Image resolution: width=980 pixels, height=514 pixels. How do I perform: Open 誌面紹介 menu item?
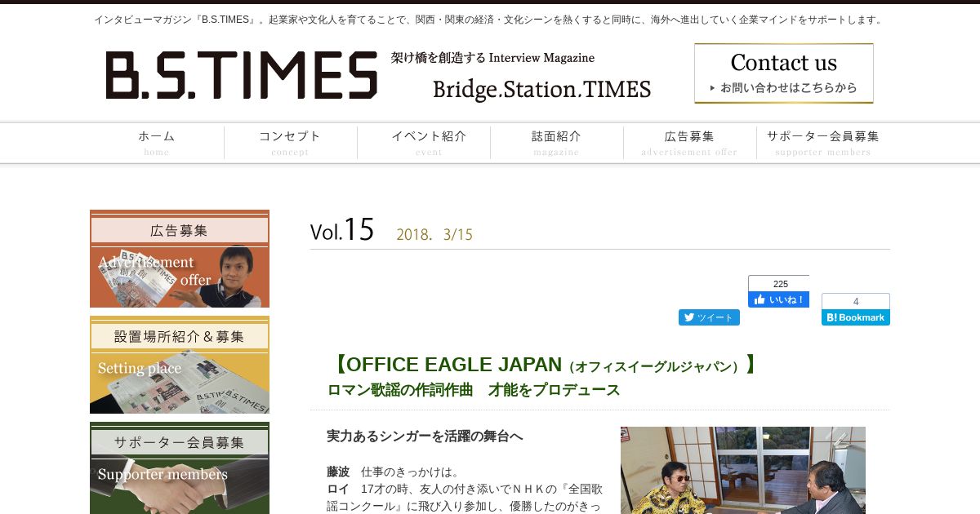click(x=556, y=143)
